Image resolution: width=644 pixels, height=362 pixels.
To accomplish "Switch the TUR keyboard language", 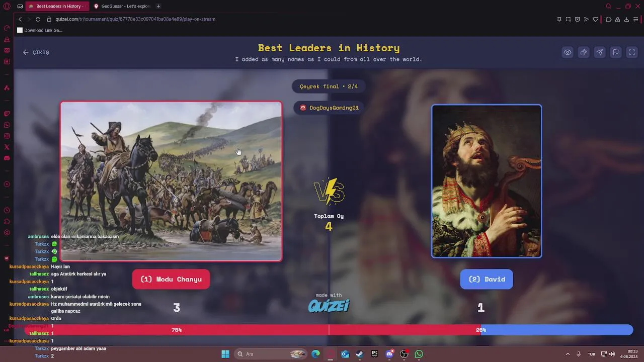I will click(x=592, y=354).
